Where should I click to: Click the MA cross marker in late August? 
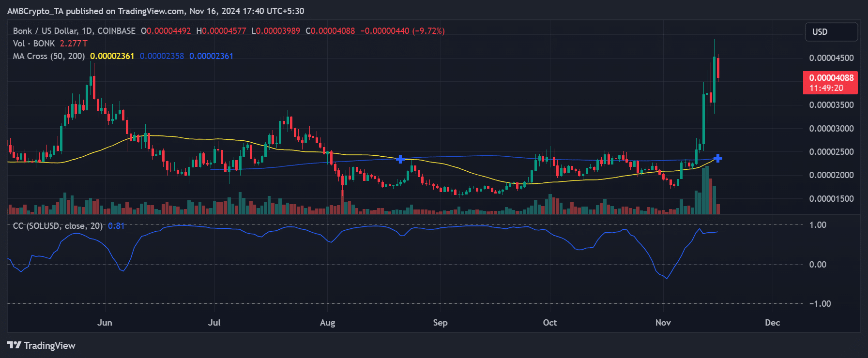[x=400, y=159]
